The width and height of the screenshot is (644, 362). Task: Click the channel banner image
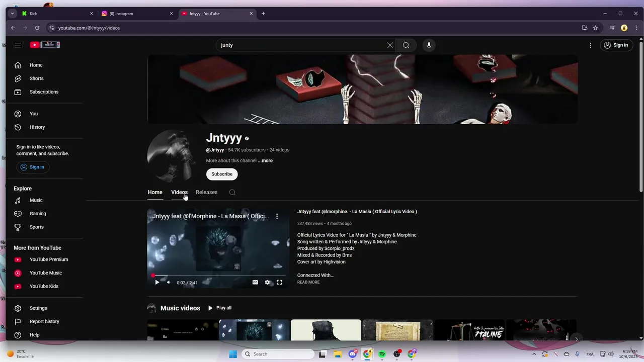point(362,89)
